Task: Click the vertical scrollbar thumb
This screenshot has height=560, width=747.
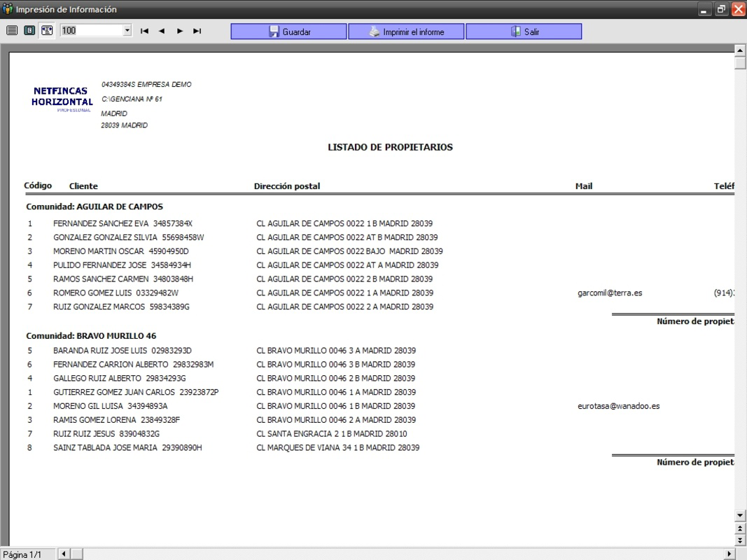Action: pyautogui.click(x=740, y=63)
